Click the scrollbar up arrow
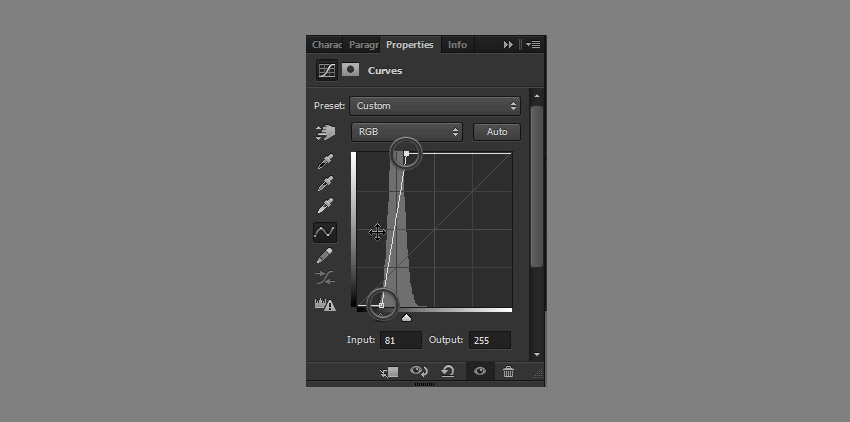 click(537, 96)
